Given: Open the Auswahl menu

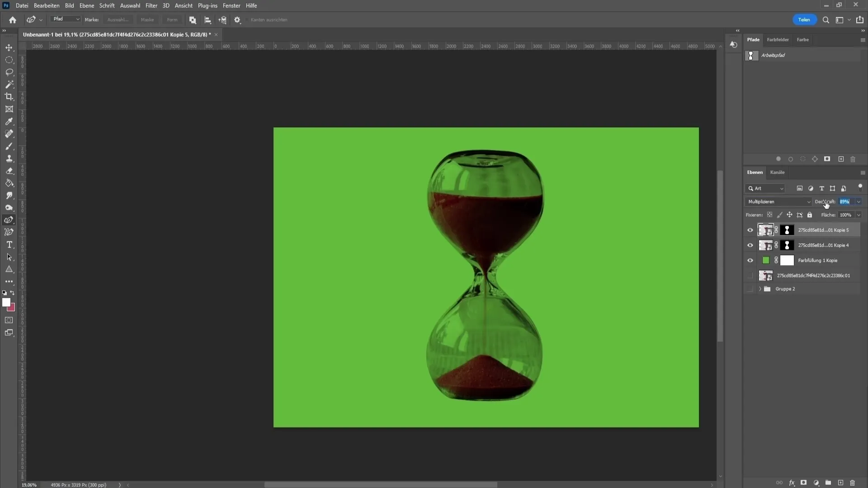Looking at the screenshot, I should pyautogui.click(x=130, y=5).
